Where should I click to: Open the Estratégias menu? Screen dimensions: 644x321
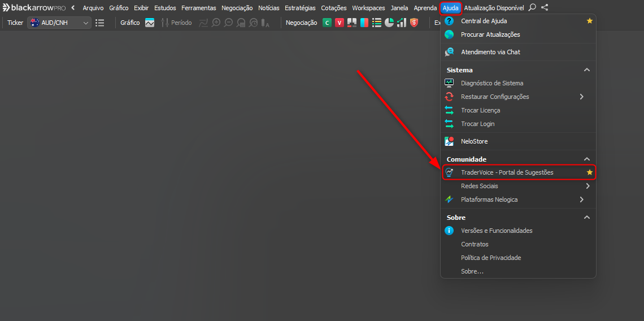click(300, 8)
